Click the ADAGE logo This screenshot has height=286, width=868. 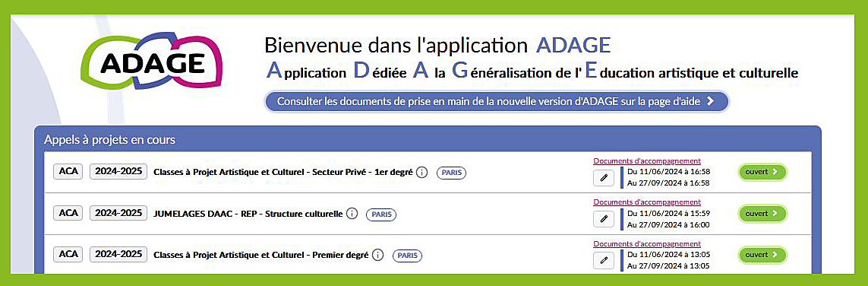point(151,60)
